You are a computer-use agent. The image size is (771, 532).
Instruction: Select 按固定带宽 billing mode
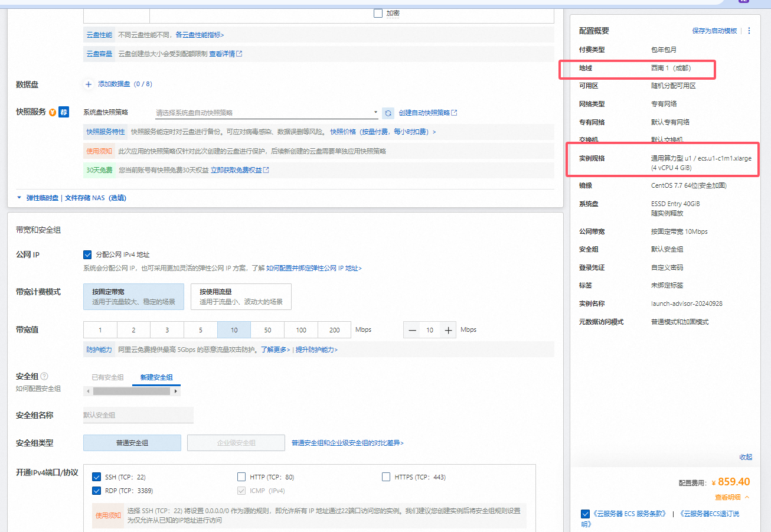[133, 296]
